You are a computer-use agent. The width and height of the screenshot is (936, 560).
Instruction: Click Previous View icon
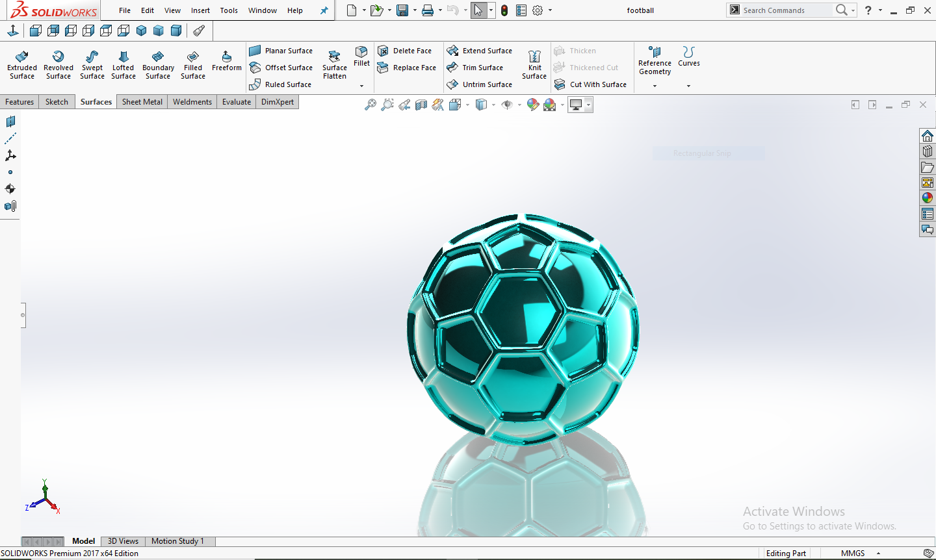point(404,105)
